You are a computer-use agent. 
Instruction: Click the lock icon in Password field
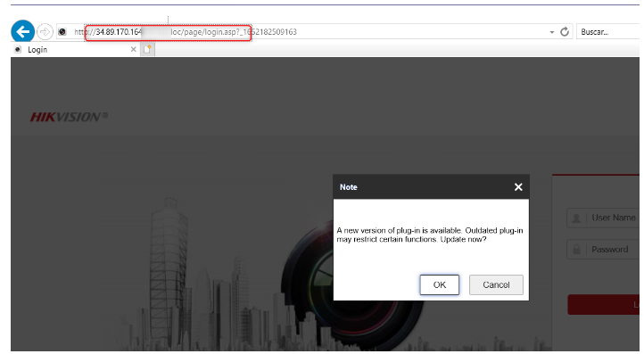[x=576, y=250]
